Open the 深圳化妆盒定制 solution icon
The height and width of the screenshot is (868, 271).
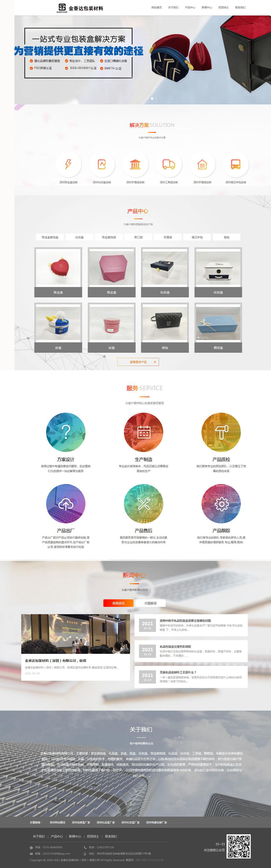pyautogui.click(x=102, y=164)
